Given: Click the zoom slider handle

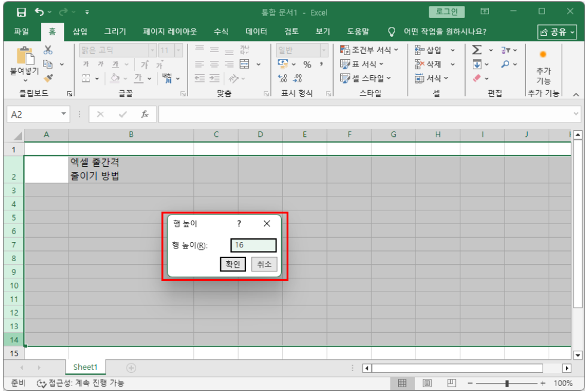Looking at the screenshot, I should pyautogui.click(x=507, y=383).
